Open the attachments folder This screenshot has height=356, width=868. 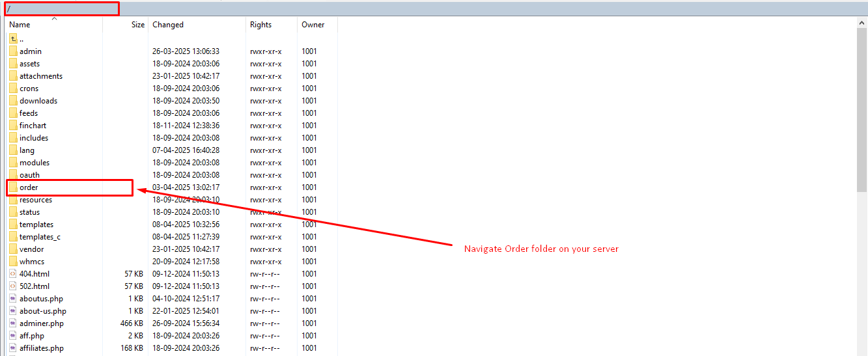coord(40,76)
